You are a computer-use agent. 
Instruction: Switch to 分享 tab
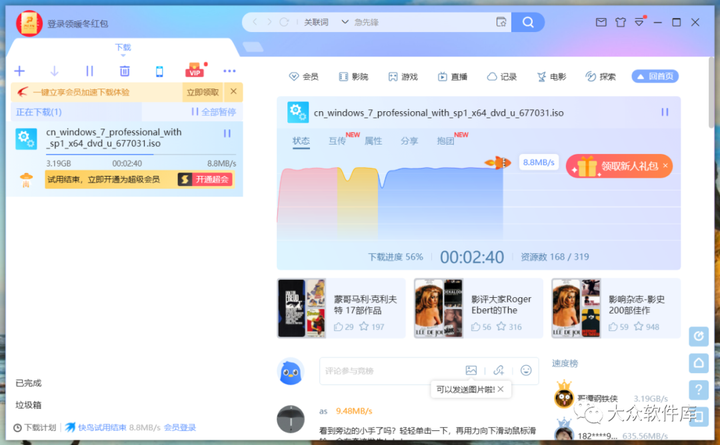coord(409,141)
